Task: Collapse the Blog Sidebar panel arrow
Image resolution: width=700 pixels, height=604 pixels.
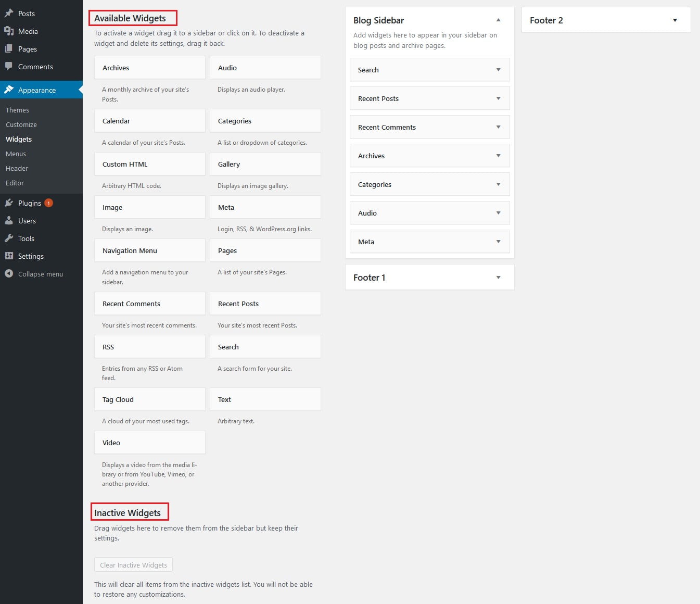Action: tap(498, 20)
